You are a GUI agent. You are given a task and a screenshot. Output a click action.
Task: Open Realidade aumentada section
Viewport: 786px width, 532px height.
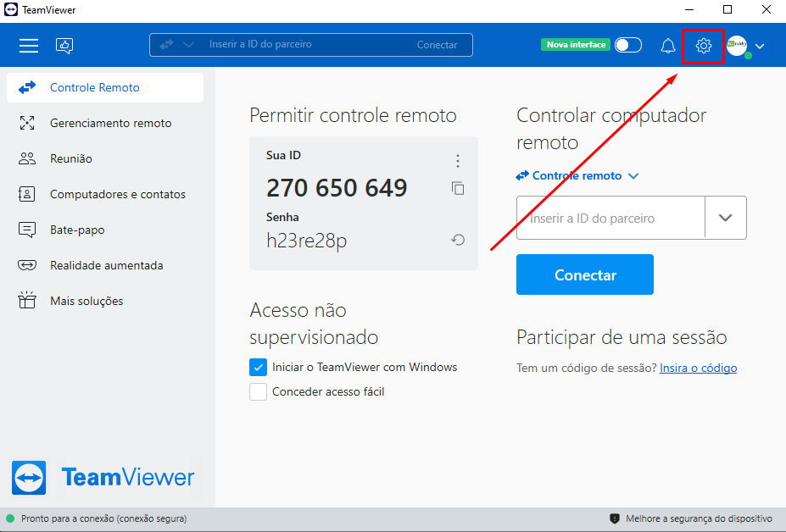pyautogui.click(x=105, y=265)
